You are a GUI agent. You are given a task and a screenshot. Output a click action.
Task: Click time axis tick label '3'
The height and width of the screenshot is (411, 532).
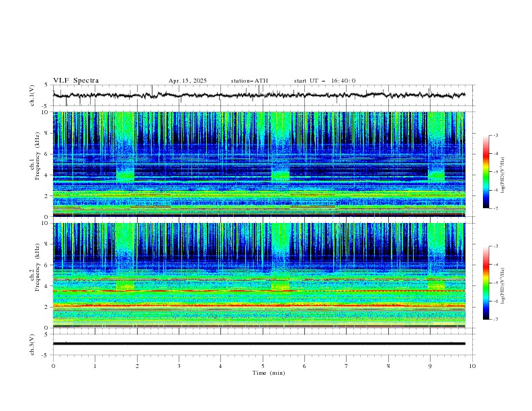coord(179,366)
